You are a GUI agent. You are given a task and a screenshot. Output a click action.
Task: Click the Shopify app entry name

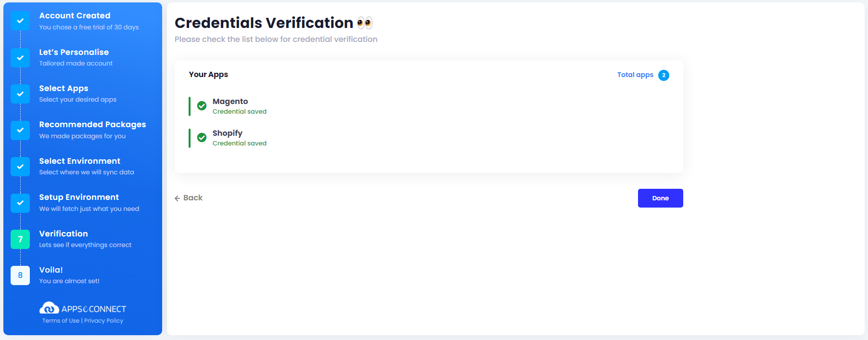coord(227,133)
